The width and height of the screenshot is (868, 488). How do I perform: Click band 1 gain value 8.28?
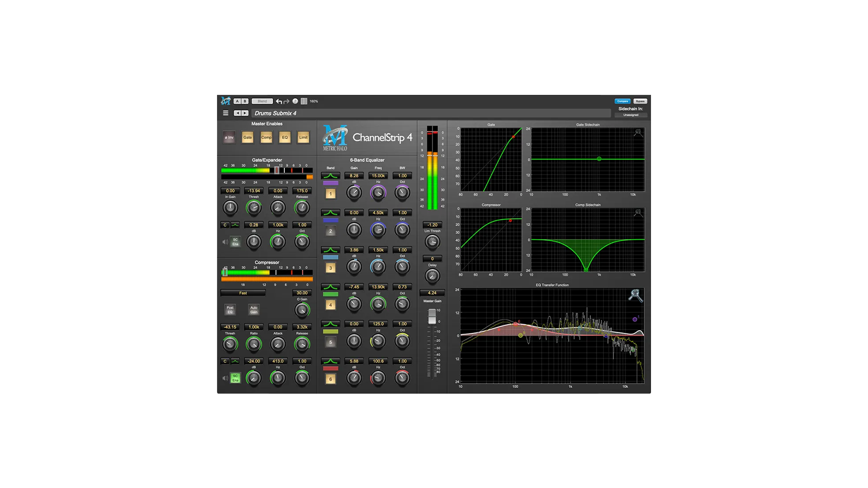[x=354, y=176]
